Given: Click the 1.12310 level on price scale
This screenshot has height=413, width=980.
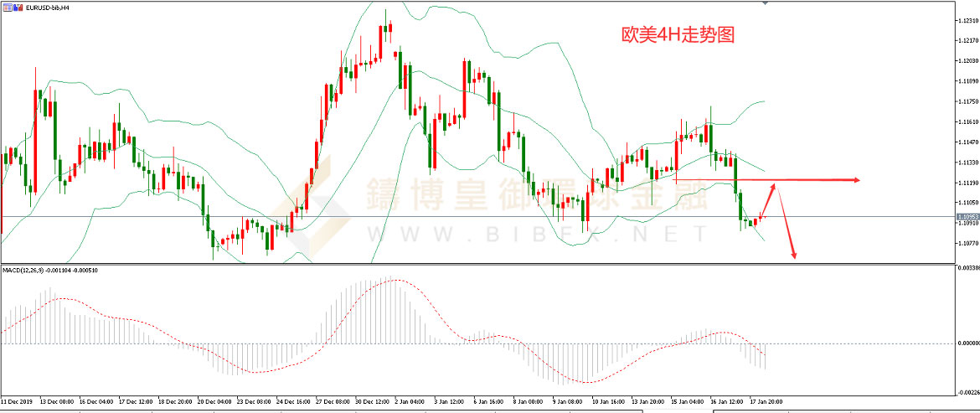Looking at the screenshot, I should pyautogui.click(x=967, y=21).
